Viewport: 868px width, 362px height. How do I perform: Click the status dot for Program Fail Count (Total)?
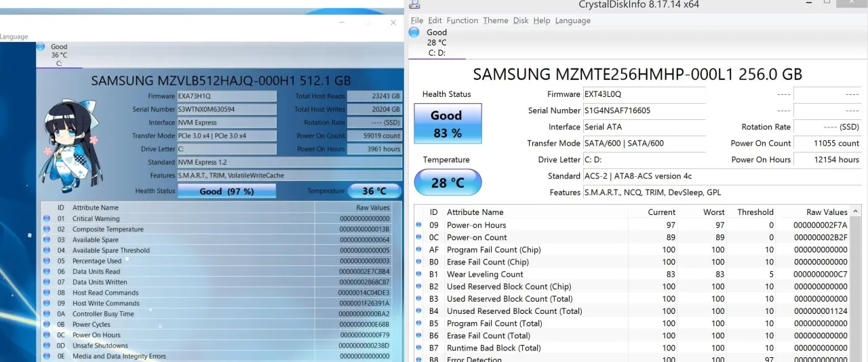click(418, 323)
